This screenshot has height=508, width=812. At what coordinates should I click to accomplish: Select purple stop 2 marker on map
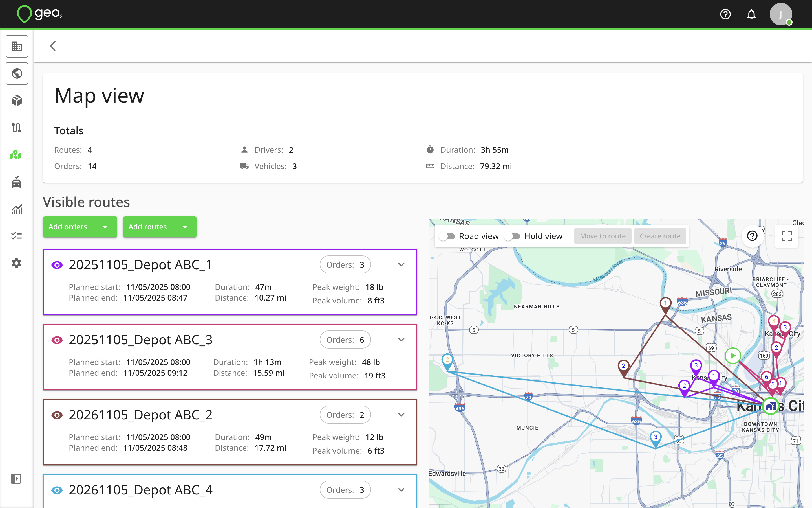click(x=684, y=387)
